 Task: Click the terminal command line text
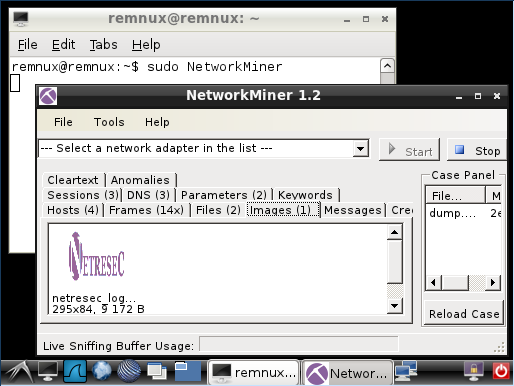click(147, 67)
